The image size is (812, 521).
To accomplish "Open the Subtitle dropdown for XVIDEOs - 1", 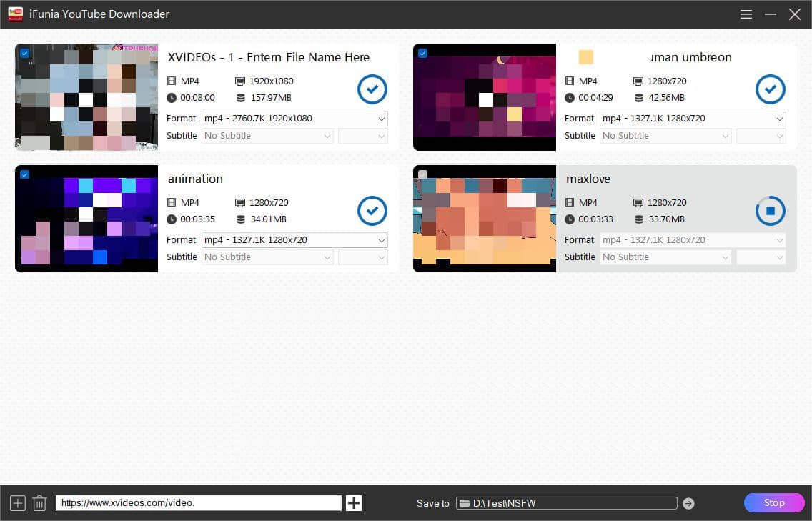I will tap(267, 135).
